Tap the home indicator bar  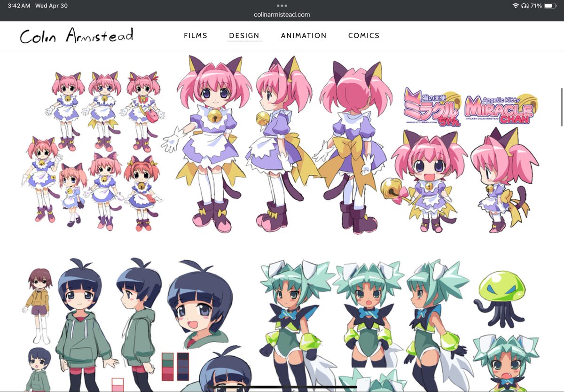click(282, 387)
